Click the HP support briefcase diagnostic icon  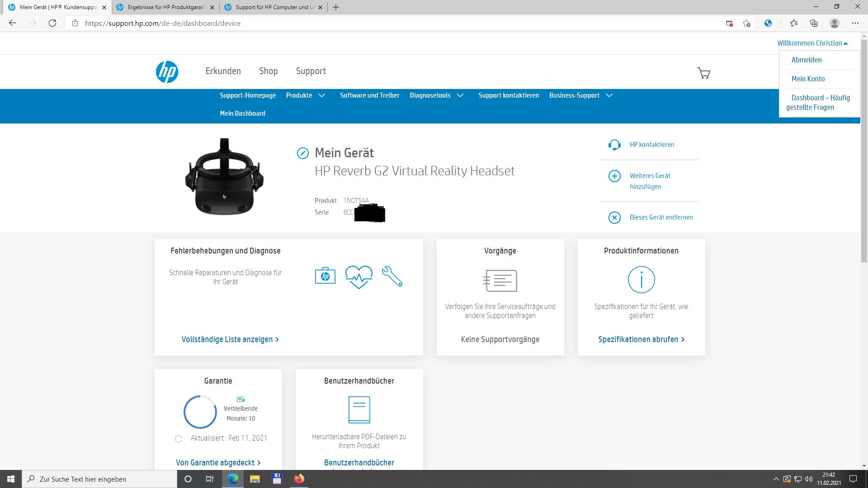click(x=325, y=276)
